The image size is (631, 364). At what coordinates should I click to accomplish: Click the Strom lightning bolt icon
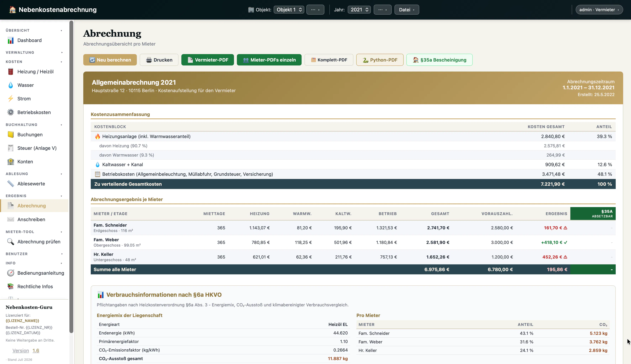point(10,99)
